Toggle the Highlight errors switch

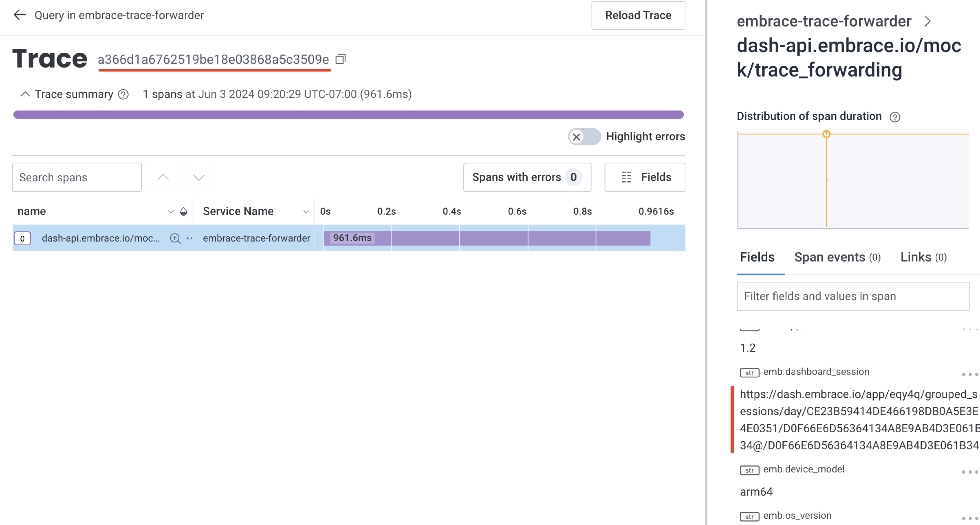click(584, 136)
